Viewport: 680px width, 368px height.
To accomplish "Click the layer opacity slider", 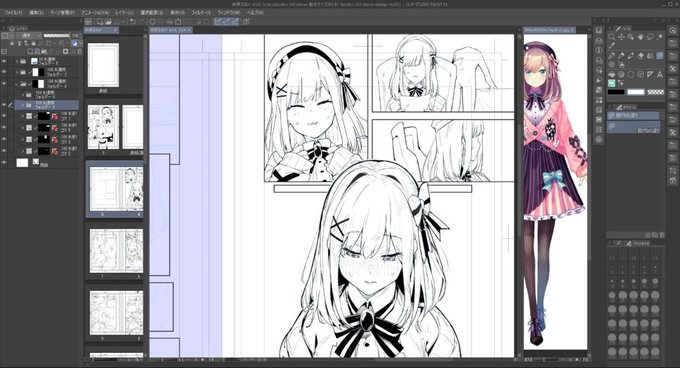I will coord(56,36).
